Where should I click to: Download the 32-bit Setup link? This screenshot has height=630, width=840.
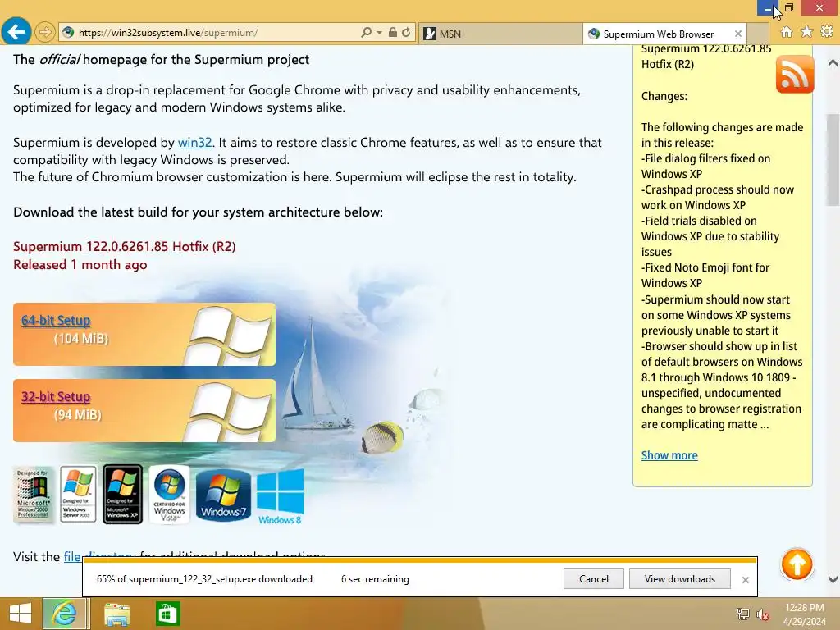(56, 396)
